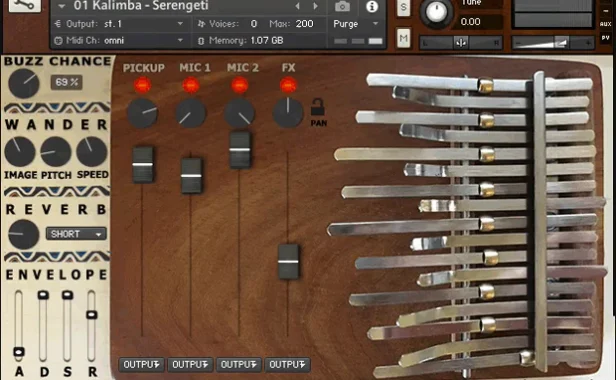Click the Tune knob
Viewport: 616px width, 380px height.
[x=436, y=13]
